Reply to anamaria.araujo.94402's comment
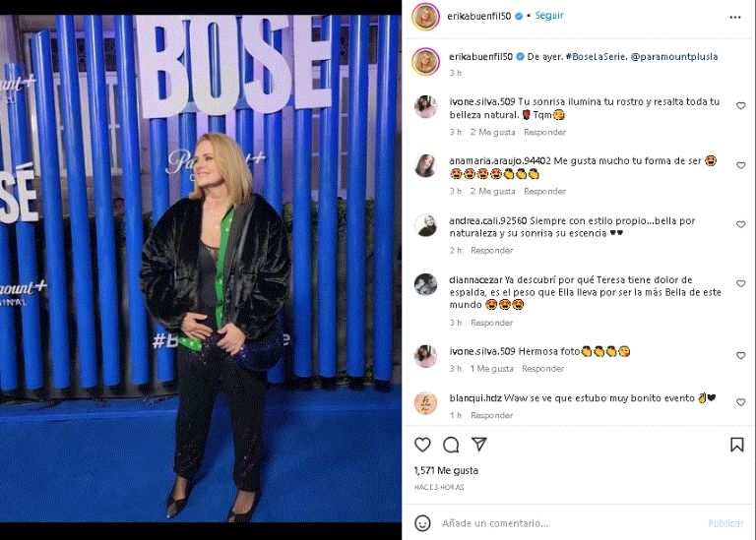756x540 pixels. tap(544, 191)
